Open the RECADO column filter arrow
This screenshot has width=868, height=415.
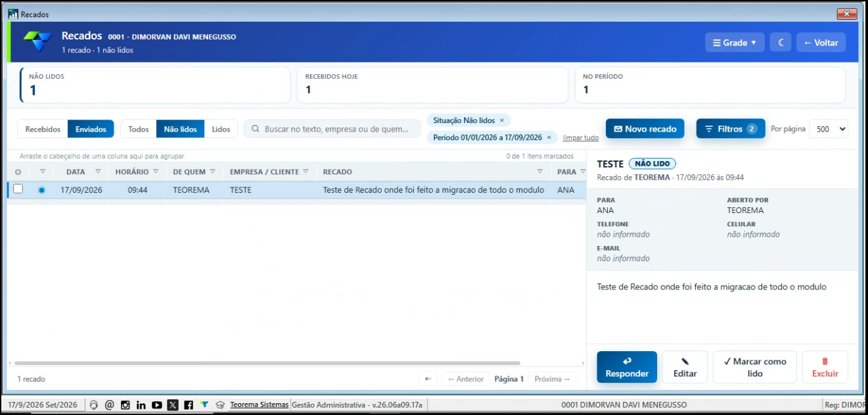pyautogui.click(x=539, y=172)
